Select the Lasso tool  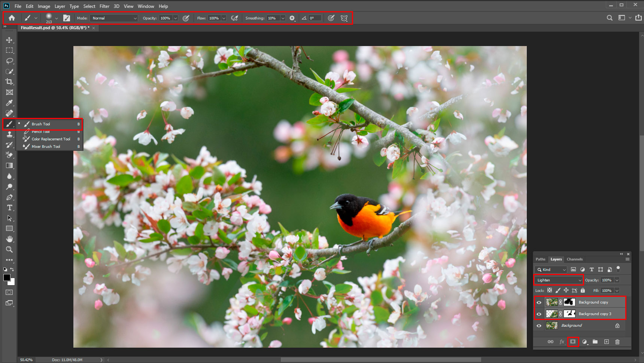point(9,61)
